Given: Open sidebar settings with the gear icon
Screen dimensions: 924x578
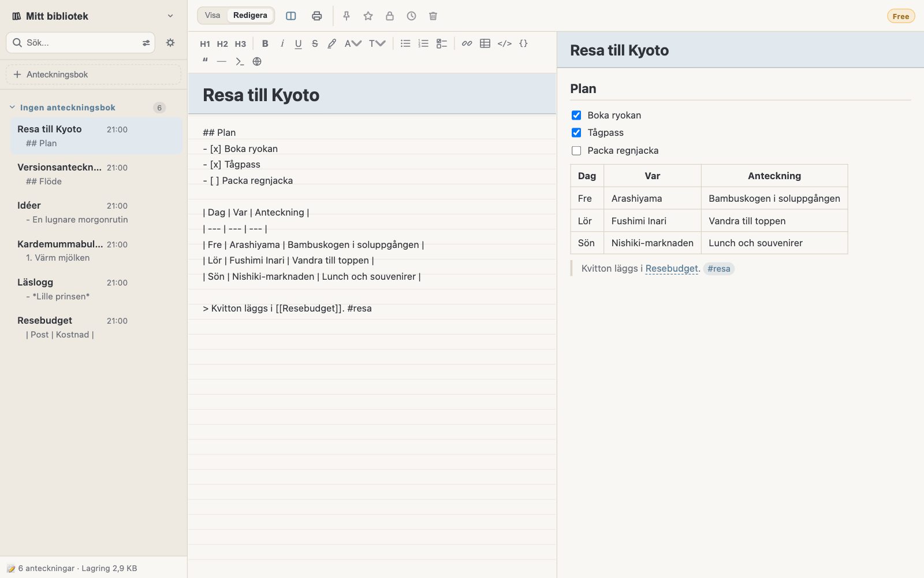Looking at the screenshot, I should point(170,43).
